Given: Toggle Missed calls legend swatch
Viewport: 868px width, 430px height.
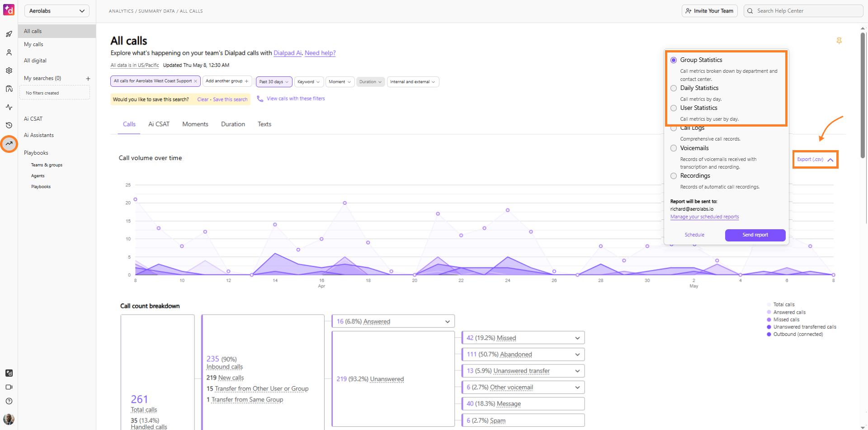Looking at the screenshot, I should [x=769, y=320].
